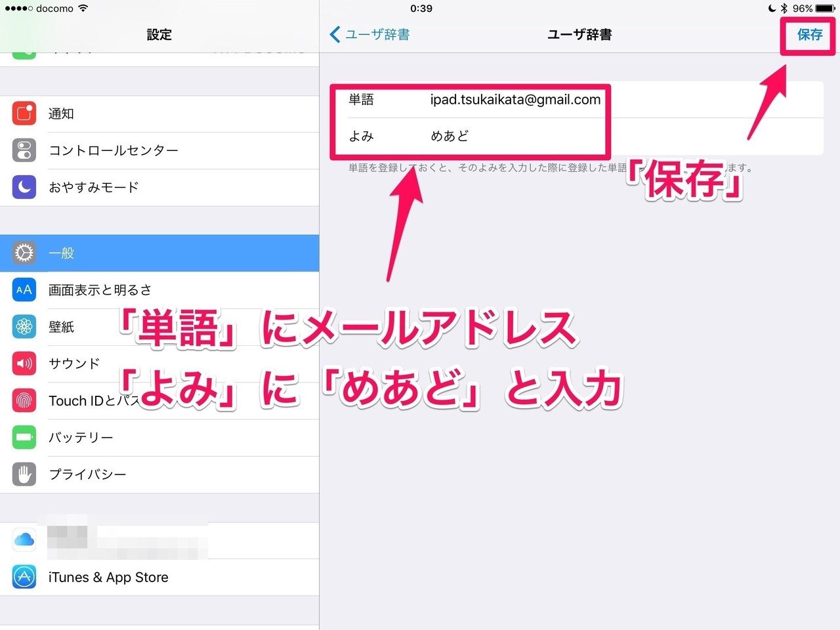
Task: Tap the docomo carrier label
Action: click(x=54, y=9)
